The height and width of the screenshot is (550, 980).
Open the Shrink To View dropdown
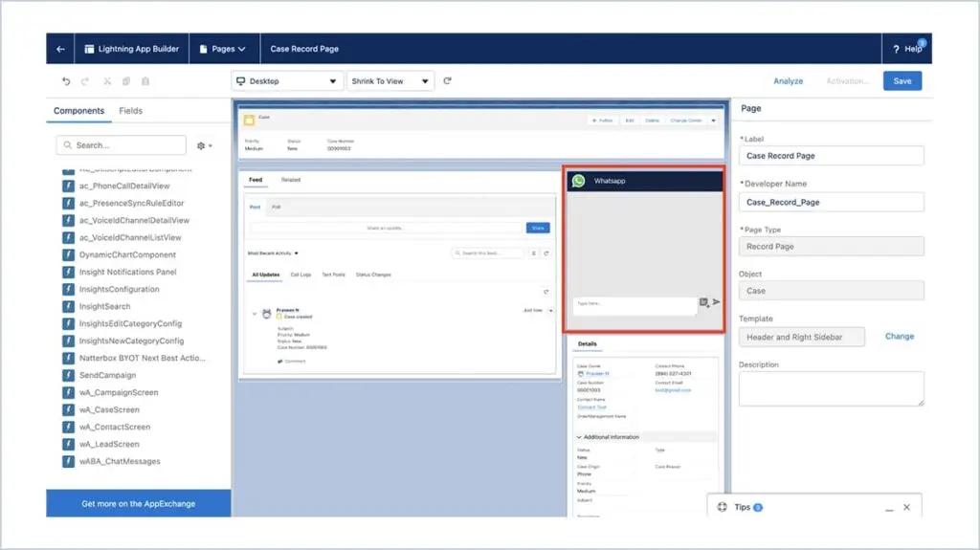point(390,81)
